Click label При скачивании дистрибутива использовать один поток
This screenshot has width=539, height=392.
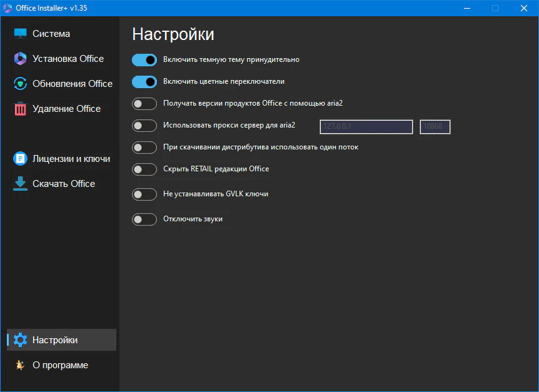(x=261, y=147)
